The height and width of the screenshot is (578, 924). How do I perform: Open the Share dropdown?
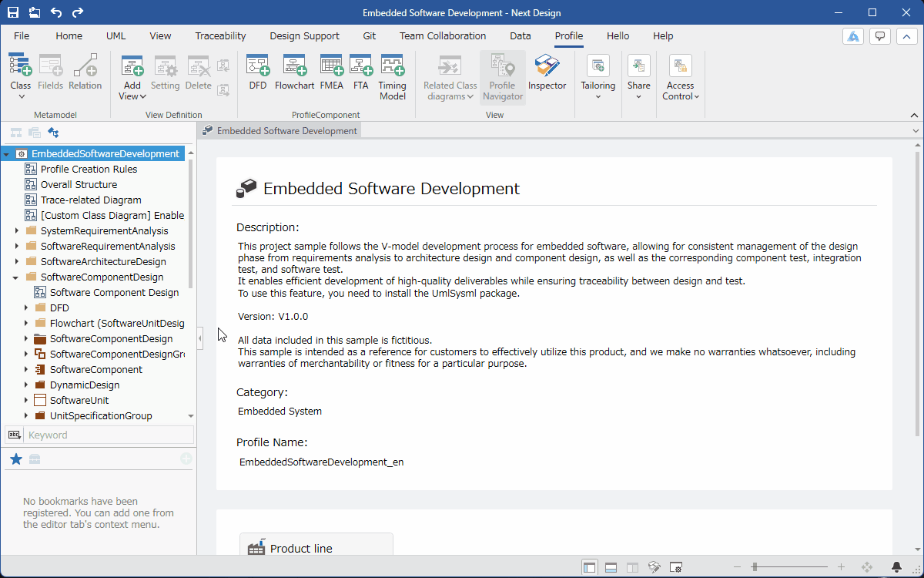pos(638,78)
